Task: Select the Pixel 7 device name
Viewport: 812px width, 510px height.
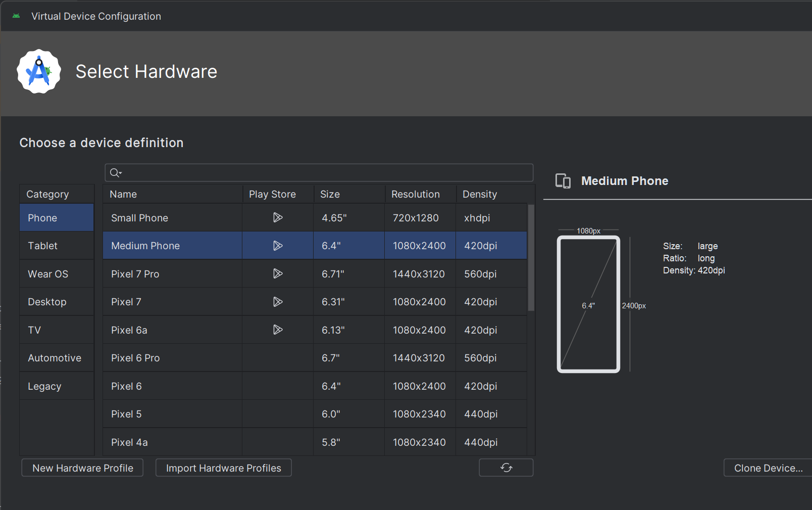Action: click(x=126, y=302)
